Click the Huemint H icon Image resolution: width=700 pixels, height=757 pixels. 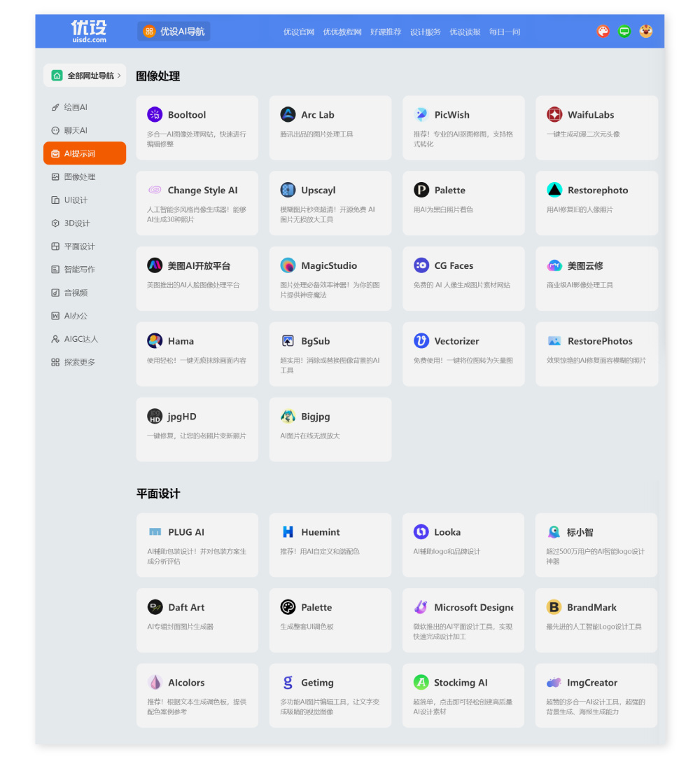(x=288, y=532)
